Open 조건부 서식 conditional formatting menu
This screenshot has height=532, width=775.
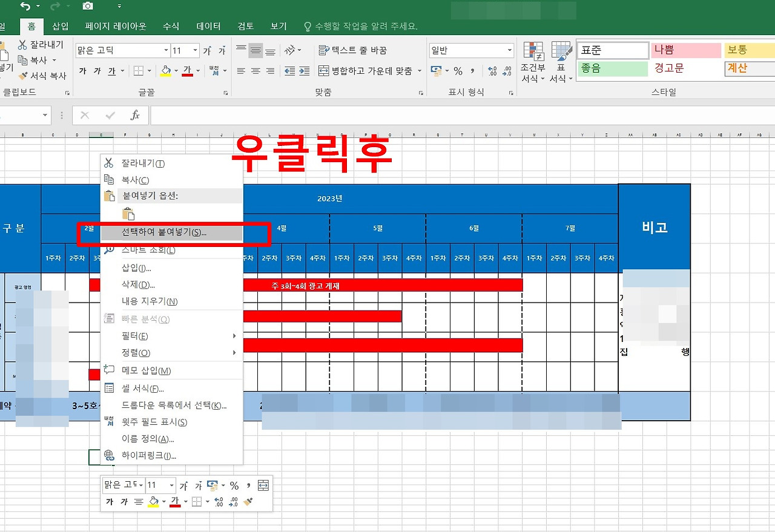[533, 62]
